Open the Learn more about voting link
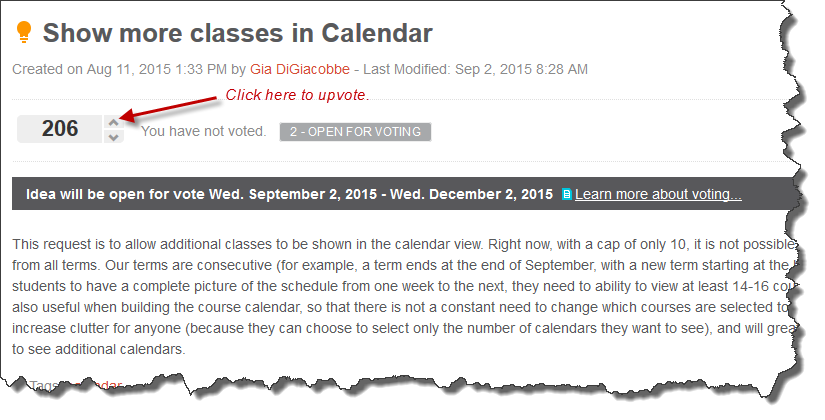Image resolution: width=825 pixels, height=420 pixels. (658, 194)
